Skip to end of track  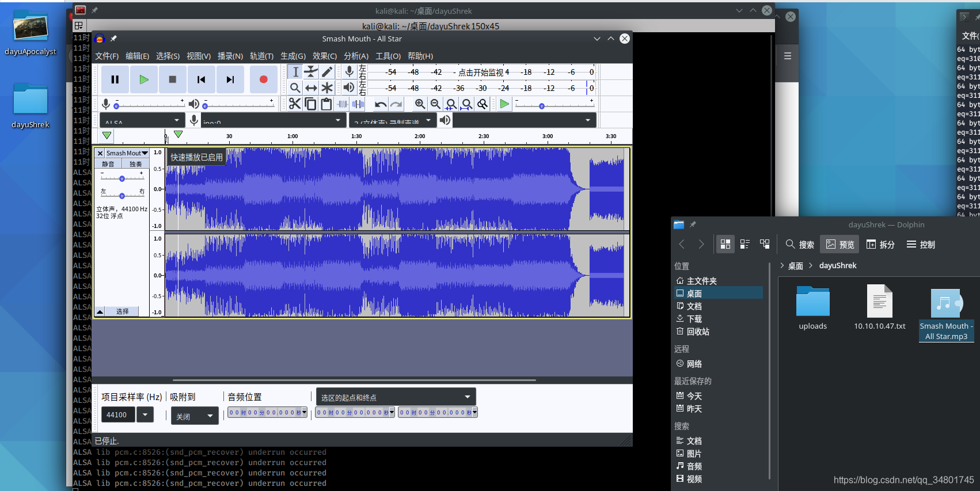point(230,79)
